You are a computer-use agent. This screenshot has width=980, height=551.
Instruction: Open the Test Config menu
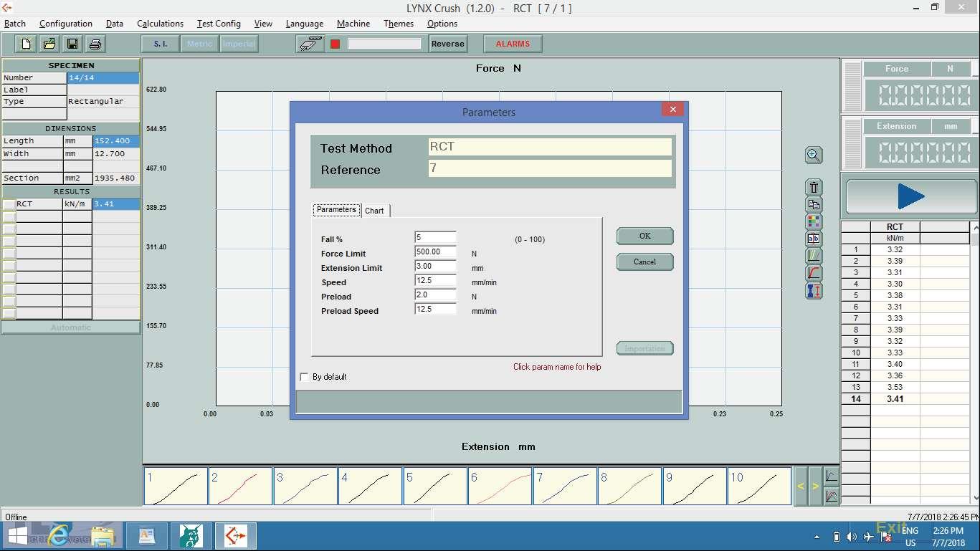point(219,24)
